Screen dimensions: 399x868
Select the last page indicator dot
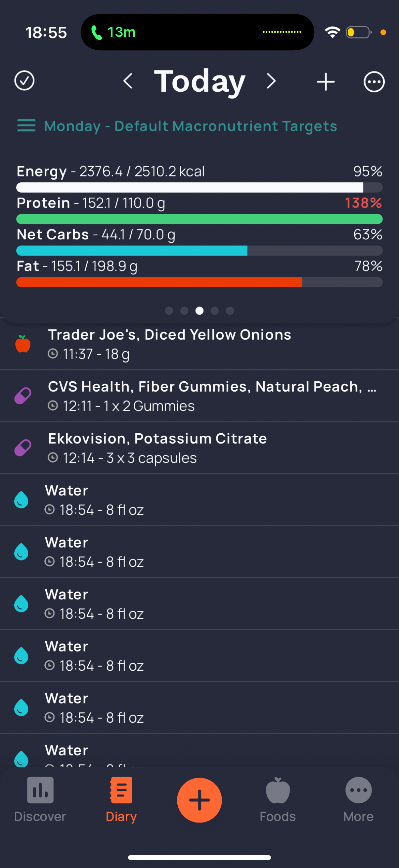point(230,311)
